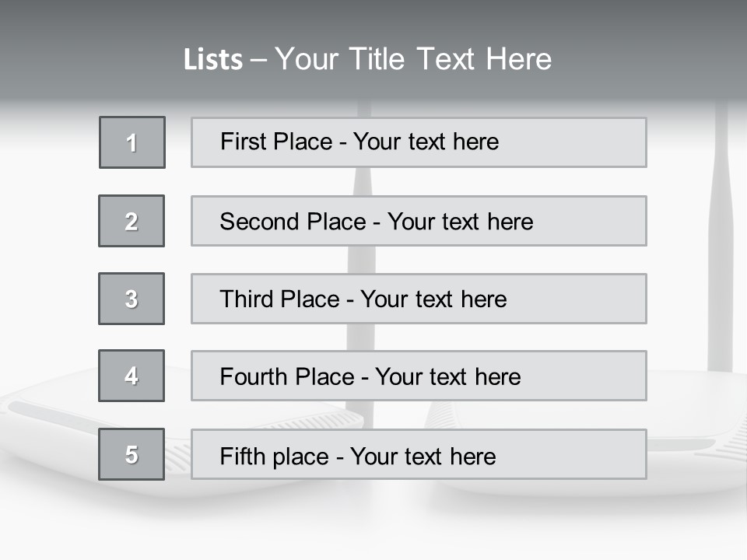The width and height of the screenshot is (747, 560).
Task: Click the word "Third" in the list
Action: pos(246,299)
